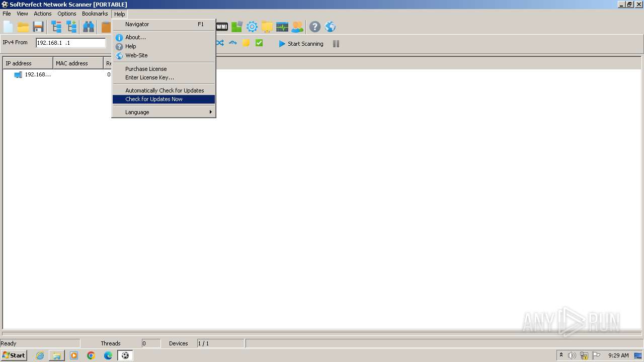Expand the Language submenu
Image resolution: width=644 pixels, height=362 pixels.
pos(164,112)
